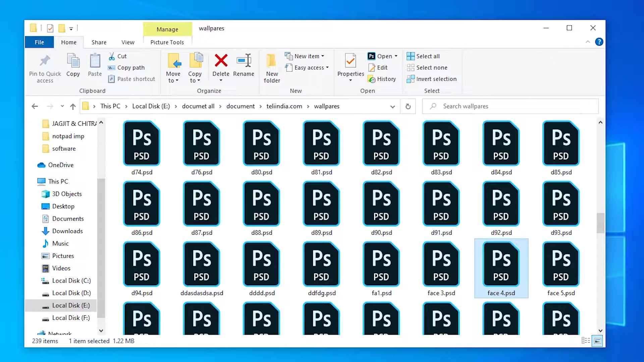Click the Paste clipboard icon
Image resolution: width=644 pixels, height=362 pixels.
tap(95, 61)
